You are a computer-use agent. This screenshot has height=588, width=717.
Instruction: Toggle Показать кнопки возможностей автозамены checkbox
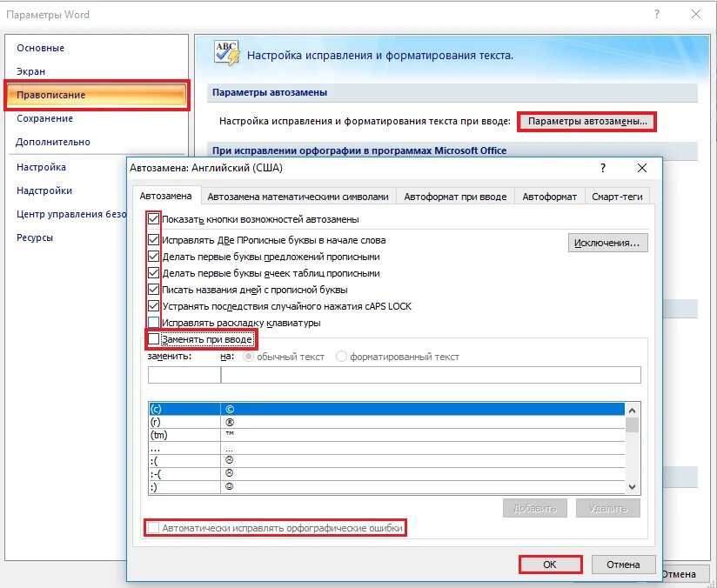click(154, 219)
